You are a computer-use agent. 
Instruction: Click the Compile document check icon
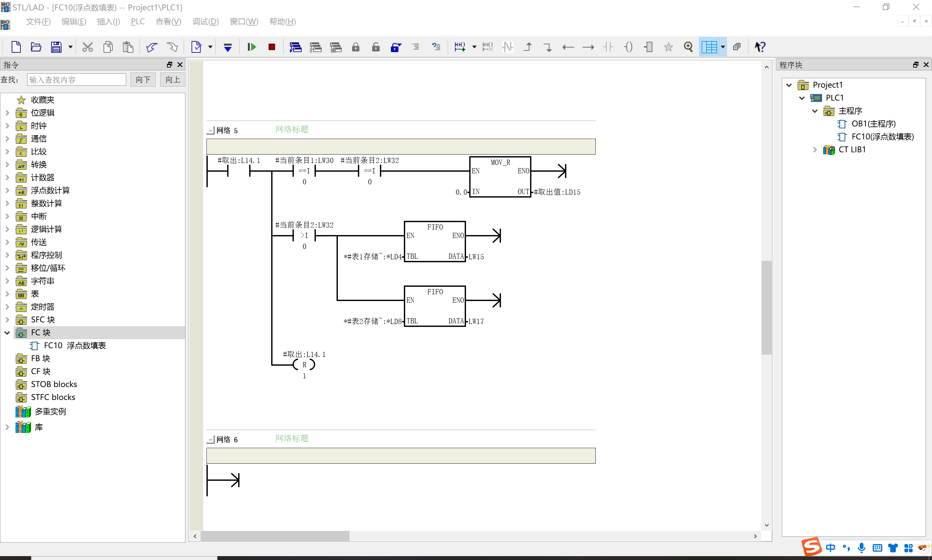click(x=196, y=47)
